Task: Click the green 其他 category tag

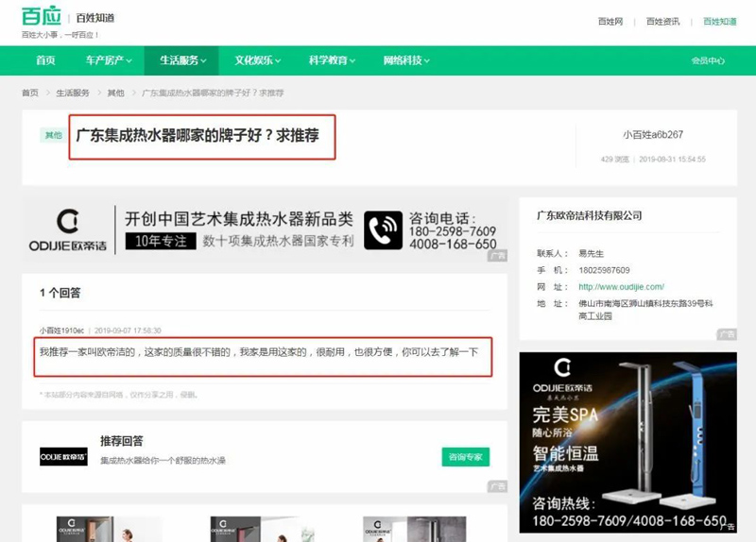Action: pyautogui.click(x=54, y=135)
